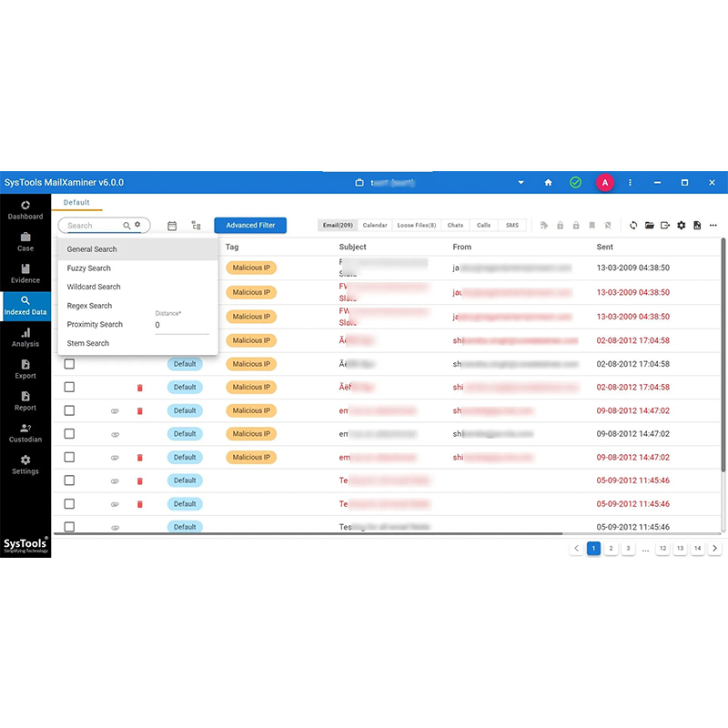Click the remove bookmark icon
This screenshot has height=728, width=728.
point(608,226)
